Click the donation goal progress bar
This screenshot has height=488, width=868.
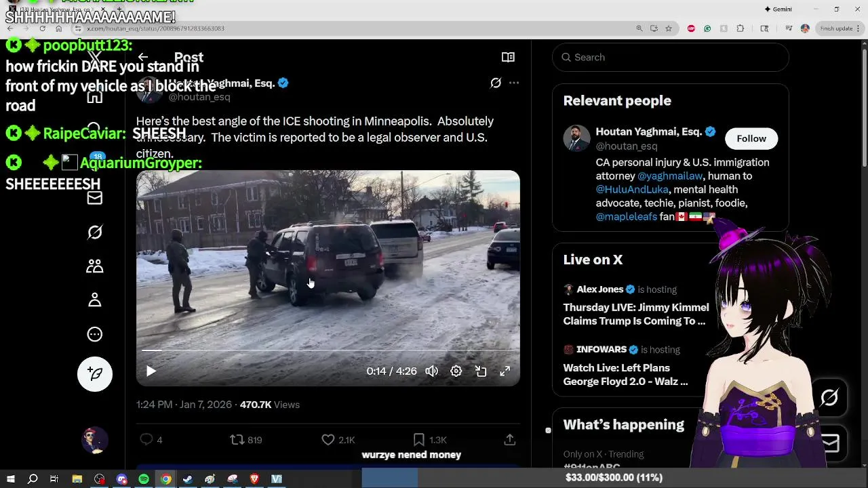pyautogui.click(x=614, y=478)
